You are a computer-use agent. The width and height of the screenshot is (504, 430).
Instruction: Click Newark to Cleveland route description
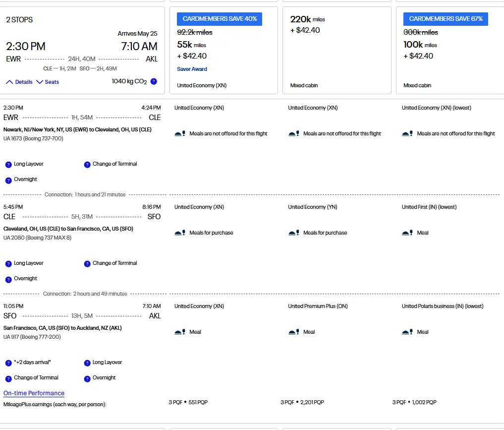pyautogui.click(x=77, y=129)
